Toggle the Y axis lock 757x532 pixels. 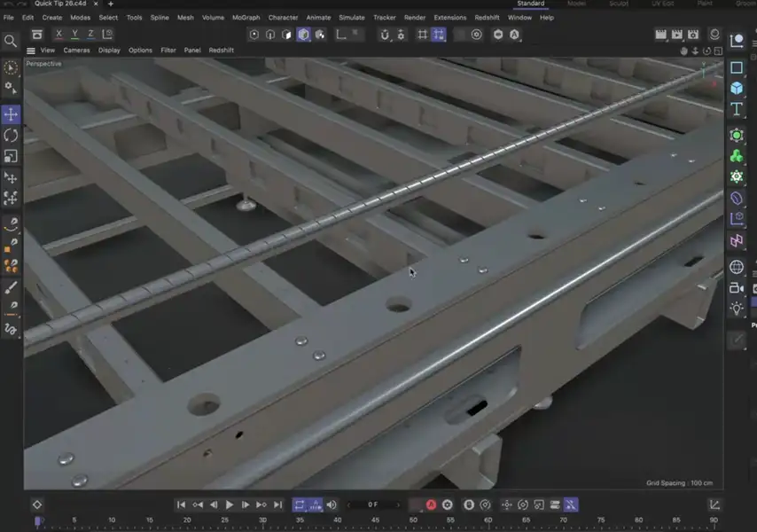(x=73, y=34)
